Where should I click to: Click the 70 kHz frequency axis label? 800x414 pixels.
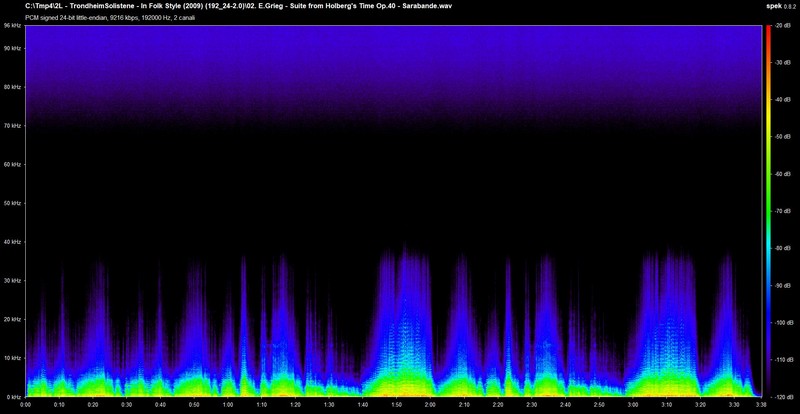pos(12,126)
